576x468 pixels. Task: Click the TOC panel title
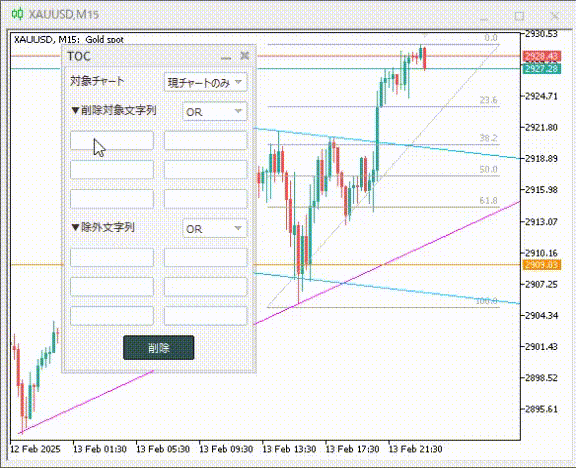tap(79, 56)
